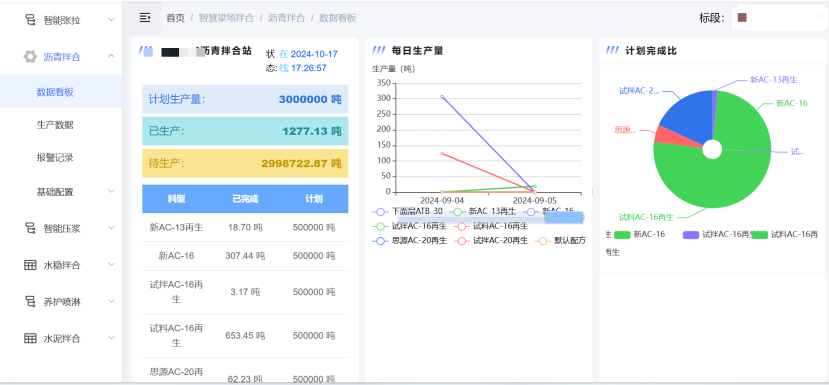Click 智慧梁场拌合 in the breadcrumb

[227, 18]
